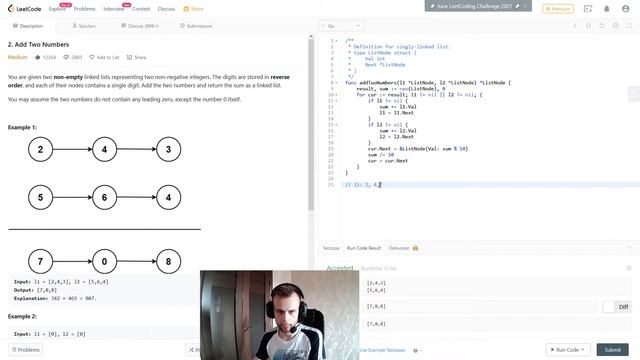Switch to Run Code Result tab

pos(364,248)
